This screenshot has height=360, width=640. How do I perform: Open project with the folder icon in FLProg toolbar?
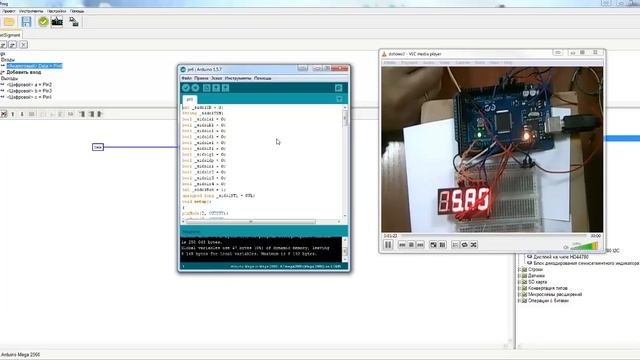tap(9, 22)
